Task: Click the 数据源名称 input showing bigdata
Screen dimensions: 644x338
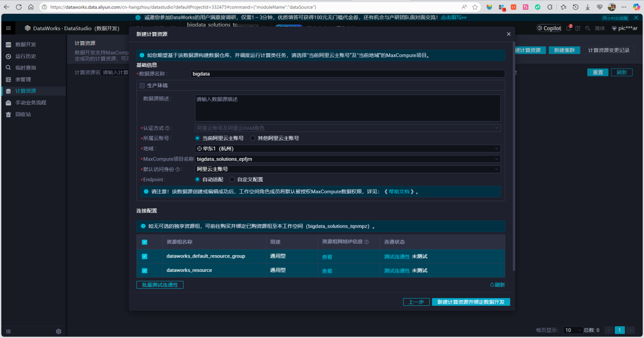Action: point(348,73)
